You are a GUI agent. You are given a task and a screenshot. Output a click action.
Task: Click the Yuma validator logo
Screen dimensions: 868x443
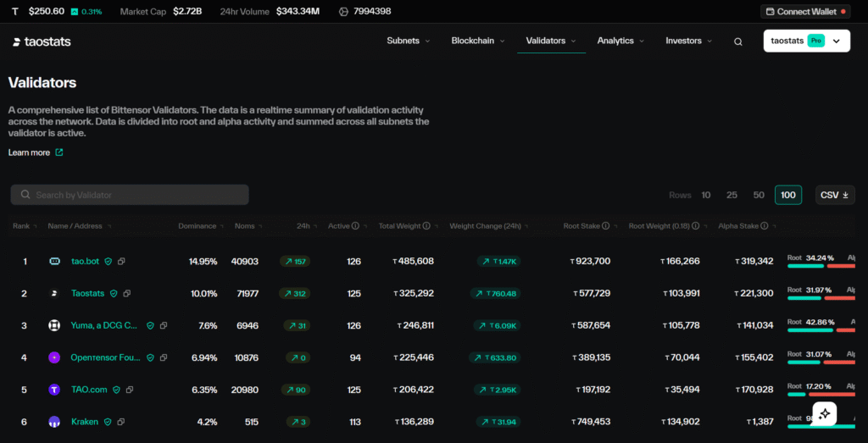pyautogui.click(x=55, y=325)
